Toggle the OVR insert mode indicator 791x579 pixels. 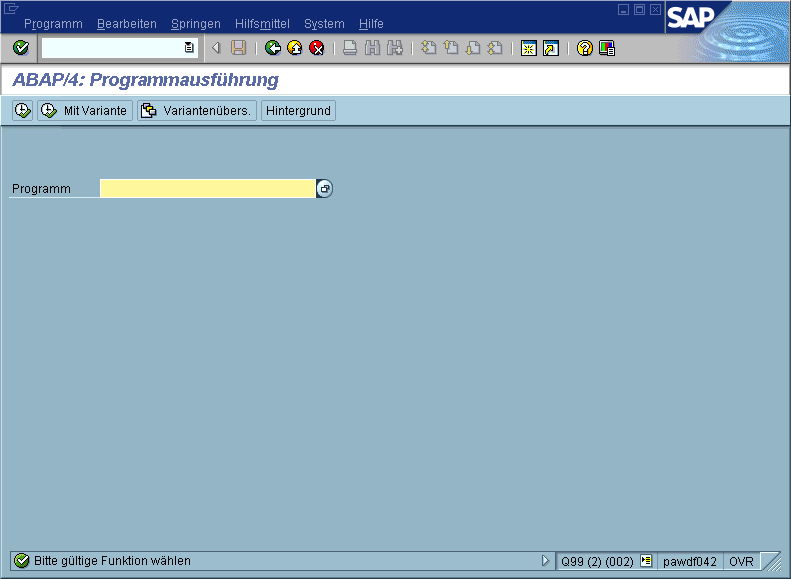click(x=741, y=561)
